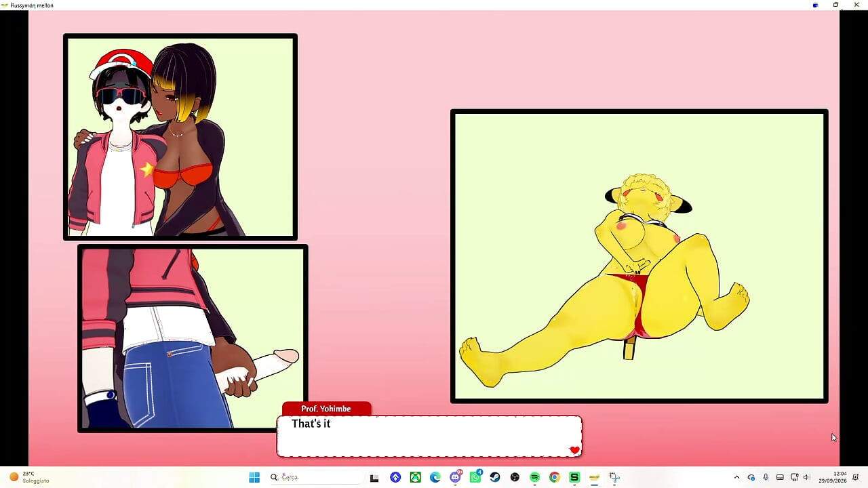The width and height of the screenshot is (868, 488).
Task: Click the dialogue text box showing "That's it"
Action: pyautogui.click(x=429, y=436)
